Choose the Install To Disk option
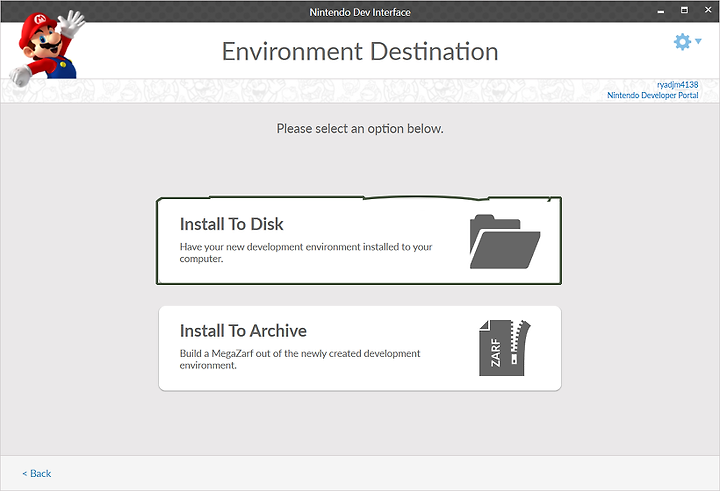 (x=359, y=241)
